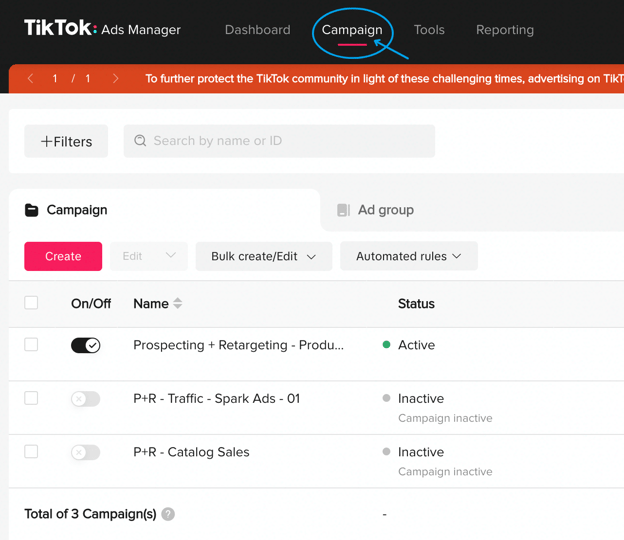
Task: Click the Name column header label
Action: [151, 304]
